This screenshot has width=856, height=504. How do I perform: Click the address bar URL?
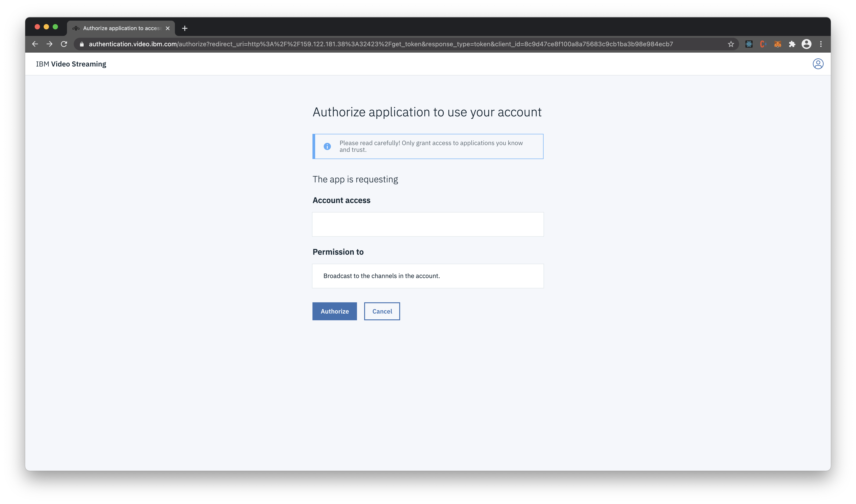coord(381,44)
